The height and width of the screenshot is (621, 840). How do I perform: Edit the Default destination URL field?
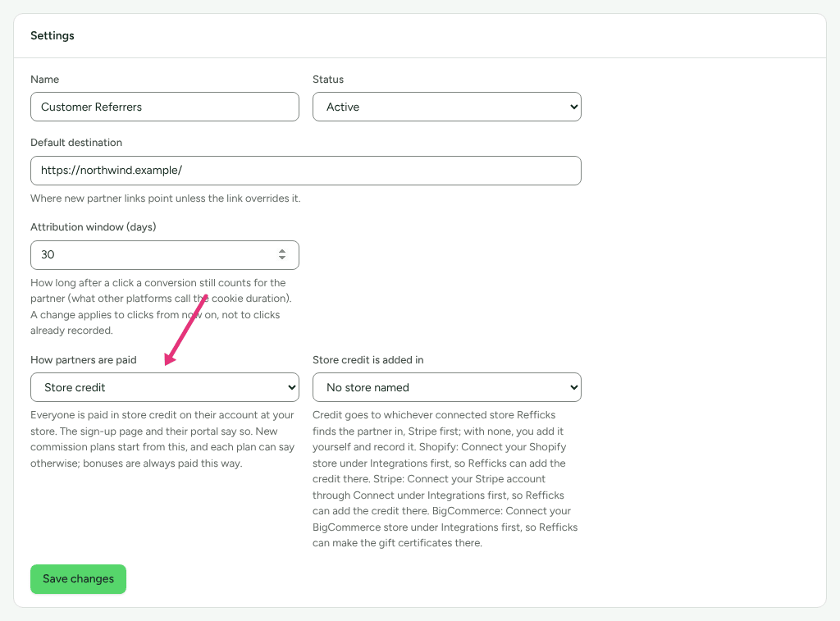point(305,171)
